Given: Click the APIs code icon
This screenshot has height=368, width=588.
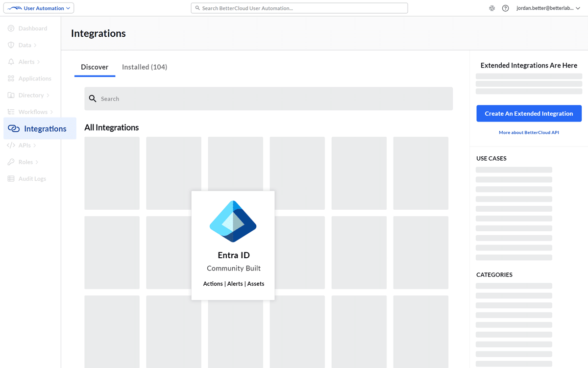Looking at the screenshot, I should 11,146.
